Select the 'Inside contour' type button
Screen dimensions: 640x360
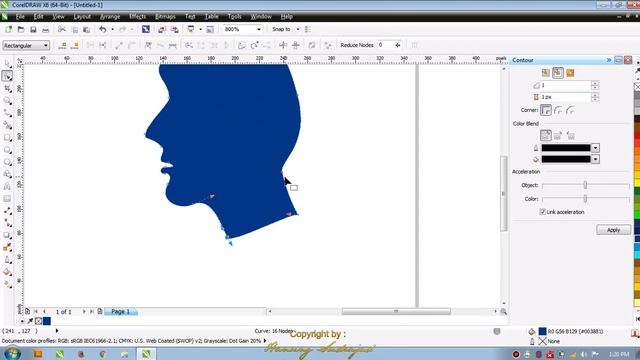[558, 73]
